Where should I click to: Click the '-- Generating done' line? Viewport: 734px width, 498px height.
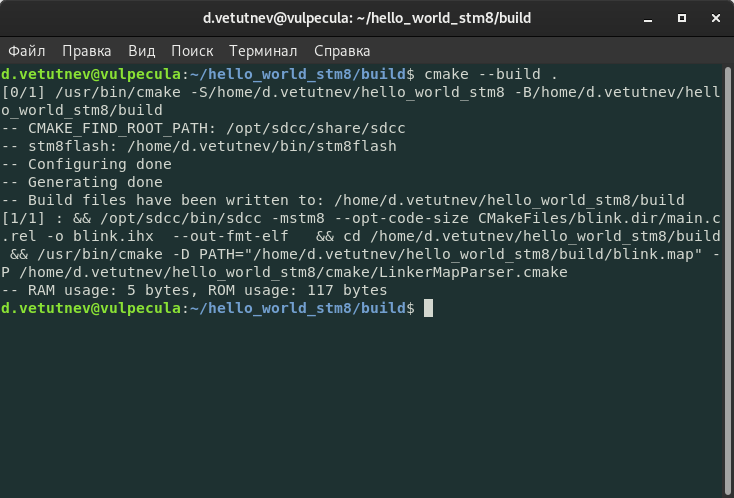pos(82,182)
